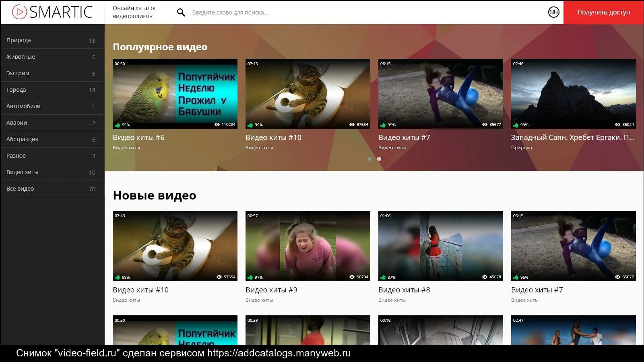This screenshot has height=362, width=644.
Task: Show Все видео from the sidebar
Action: click(x=52, y=189)
